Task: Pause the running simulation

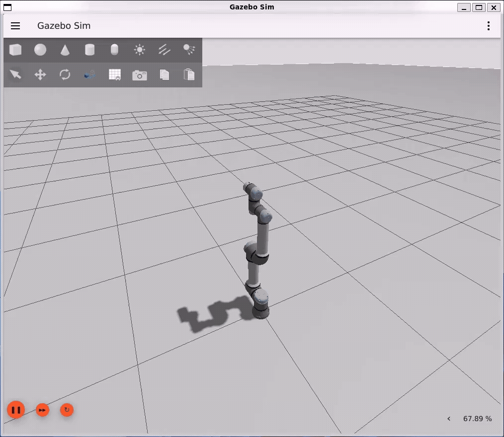Action: pos(16,410)
